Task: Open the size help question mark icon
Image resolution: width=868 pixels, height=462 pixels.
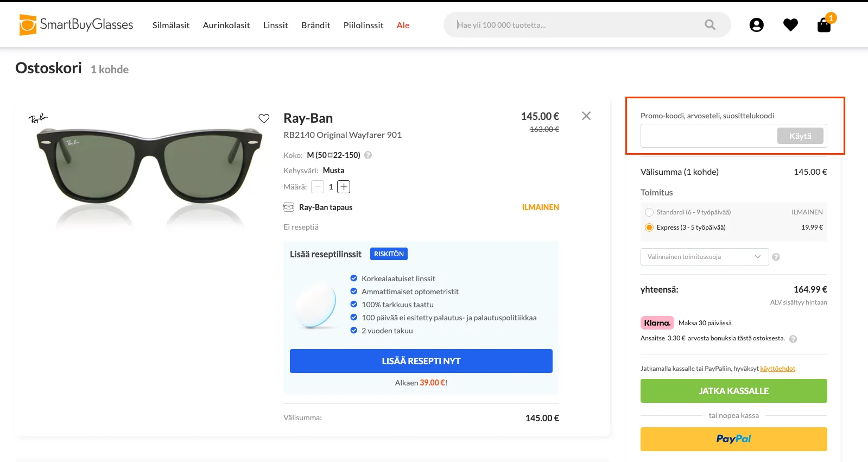Action: [x=368, y=155]
